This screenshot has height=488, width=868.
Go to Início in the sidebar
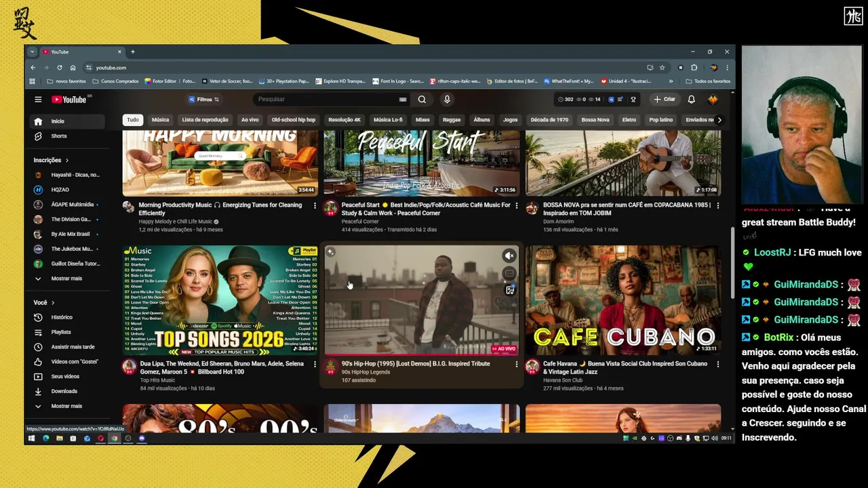[66, 121]
